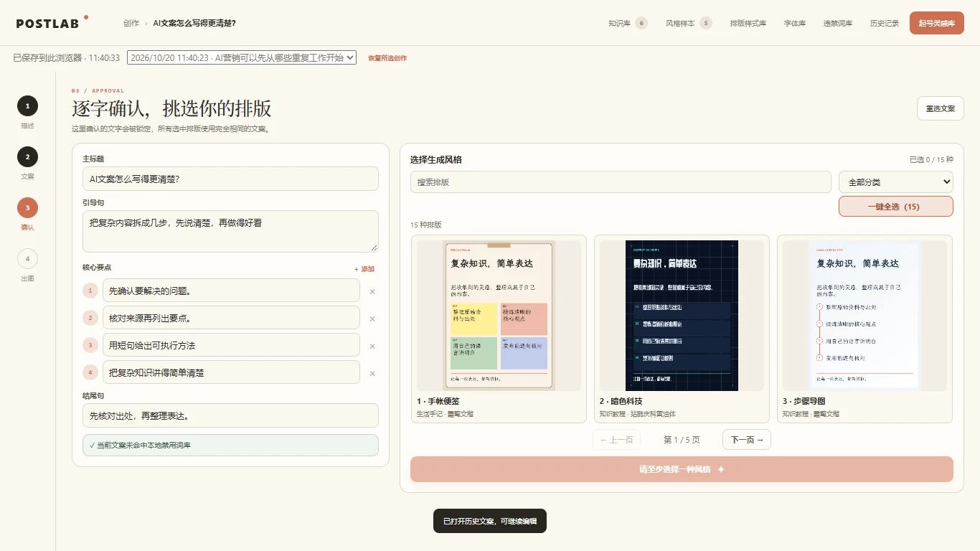The width and height of the screenshot is (980, 551).
Task: Click 恢复所选创作 link
Action: pos(387,58)
